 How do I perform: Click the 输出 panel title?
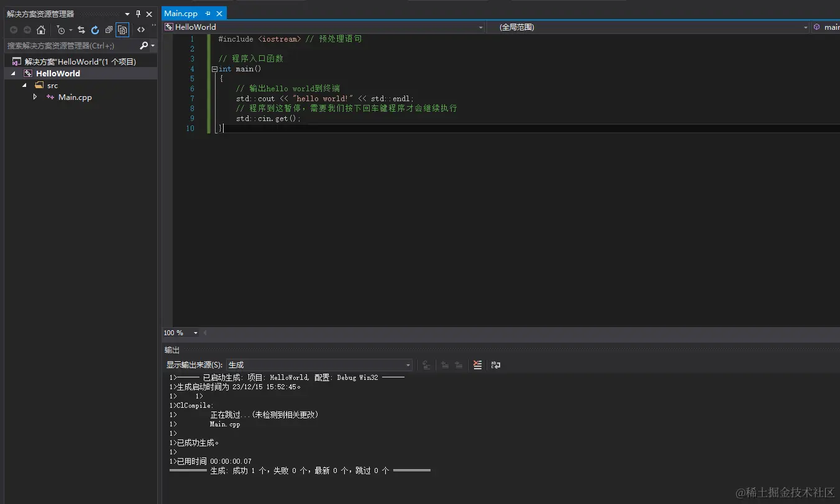click(x=172, y=350)
